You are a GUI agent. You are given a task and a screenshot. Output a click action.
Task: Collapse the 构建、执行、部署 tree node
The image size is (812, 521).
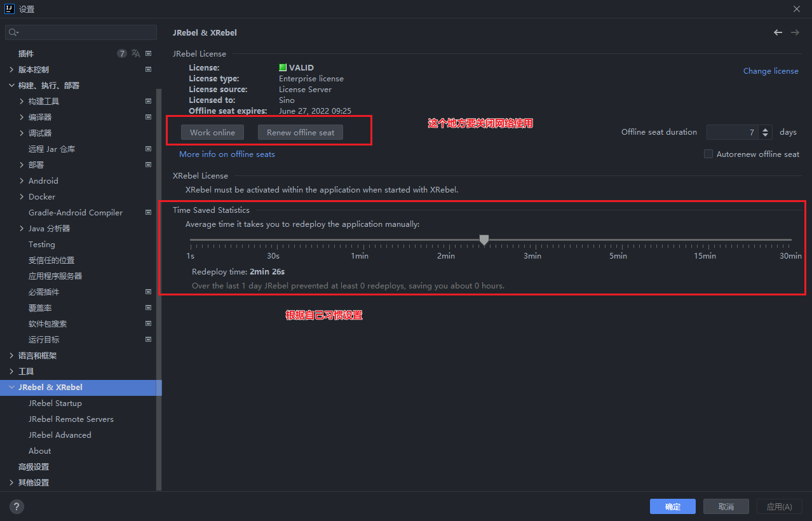11,85
